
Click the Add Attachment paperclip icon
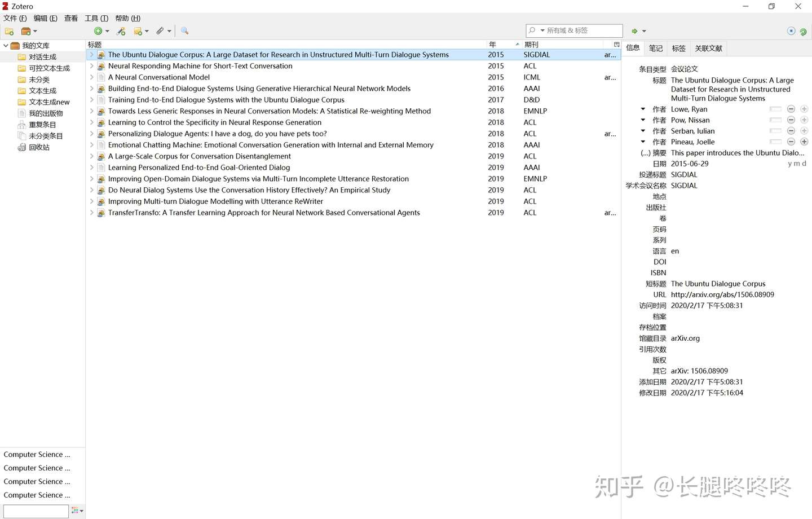pyautogui.click(x=160, y=31)
